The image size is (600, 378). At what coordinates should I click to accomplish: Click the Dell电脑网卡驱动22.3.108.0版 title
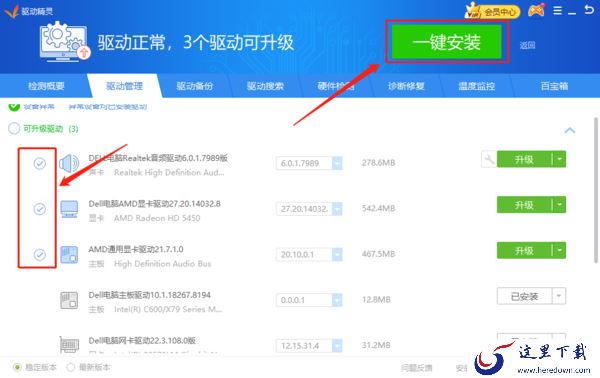(x=142, y=341)
